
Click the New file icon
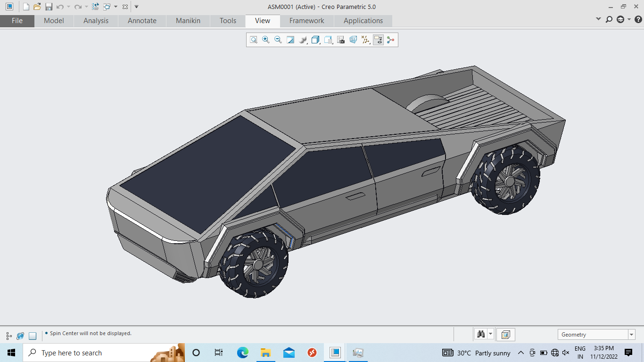[26, 7]
